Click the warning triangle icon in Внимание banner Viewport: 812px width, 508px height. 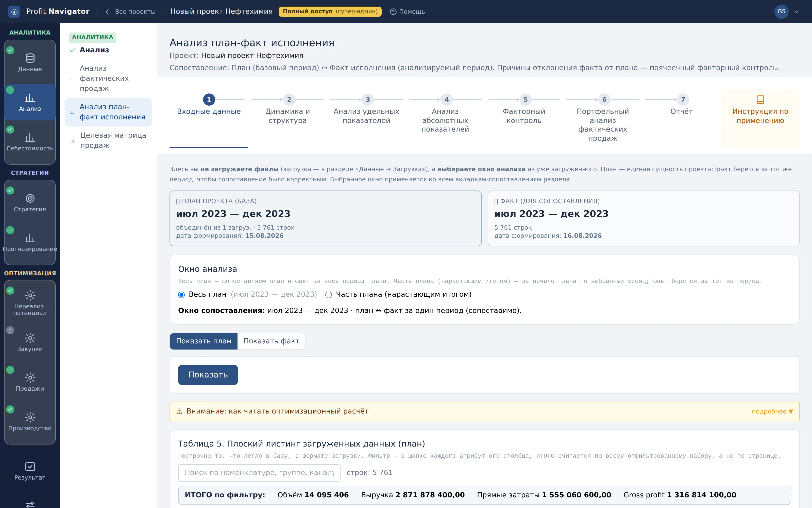pyautogui.click(x=179, y=411)
